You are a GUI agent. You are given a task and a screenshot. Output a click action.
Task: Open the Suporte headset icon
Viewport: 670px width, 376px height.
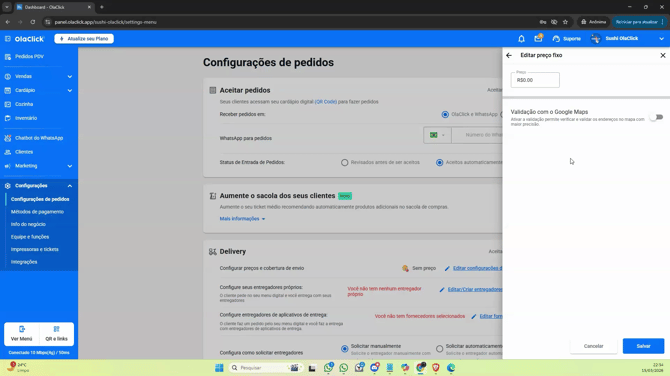pos(556,39)
